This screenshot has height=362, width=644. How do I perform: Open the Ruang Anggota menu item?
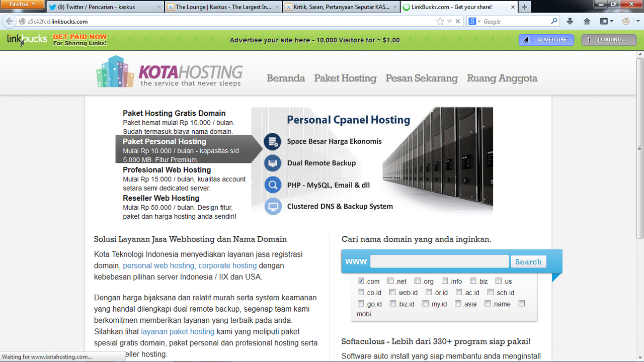coord(502,78)
